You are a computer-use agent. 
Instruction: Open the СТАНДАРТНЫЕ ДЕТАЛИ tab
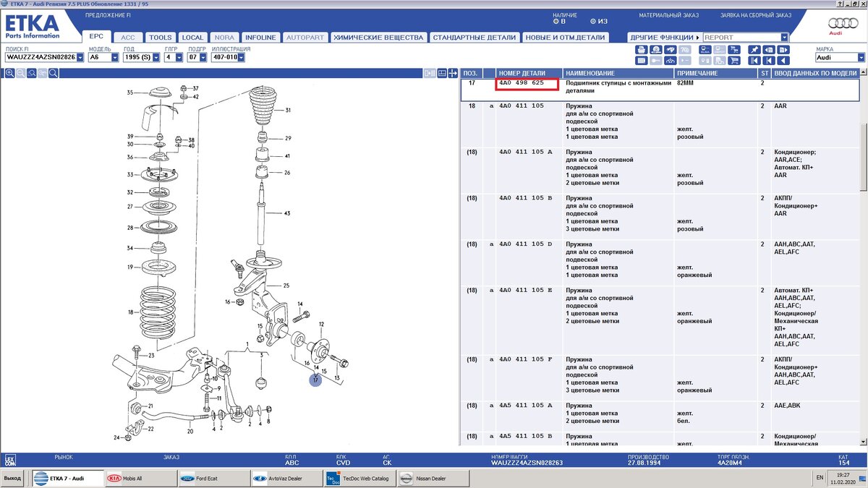[x=475, y=38]
